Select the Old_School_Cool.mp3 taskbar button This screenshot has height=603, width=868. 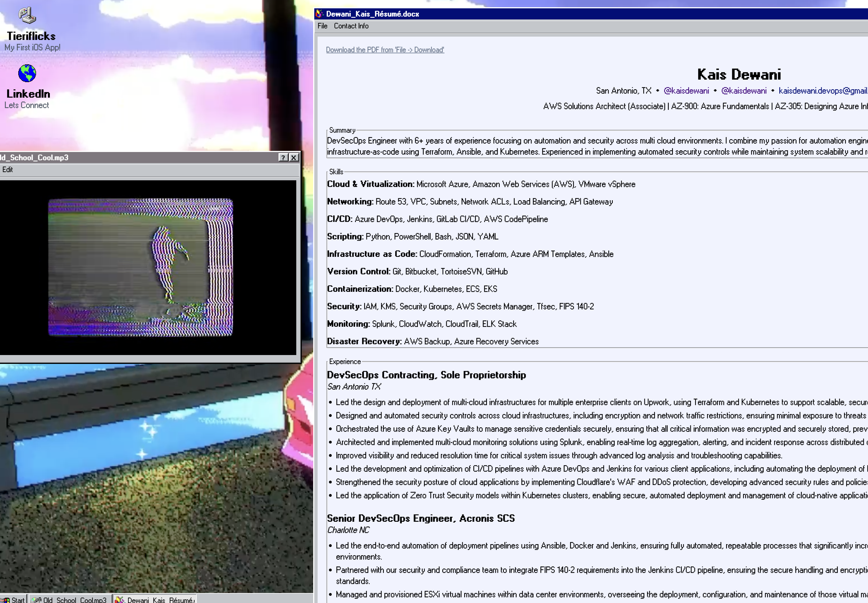(70, 600)
